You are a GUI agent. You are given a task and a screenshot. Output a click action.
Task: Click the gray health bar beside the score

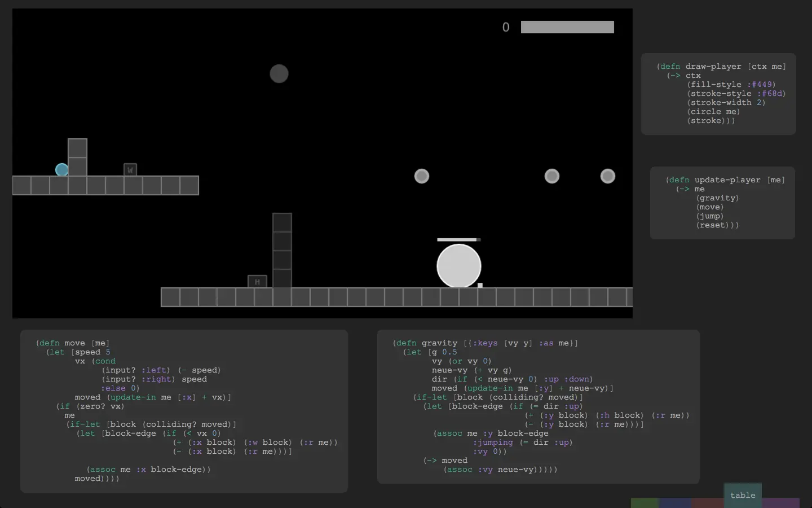[567, 27]
